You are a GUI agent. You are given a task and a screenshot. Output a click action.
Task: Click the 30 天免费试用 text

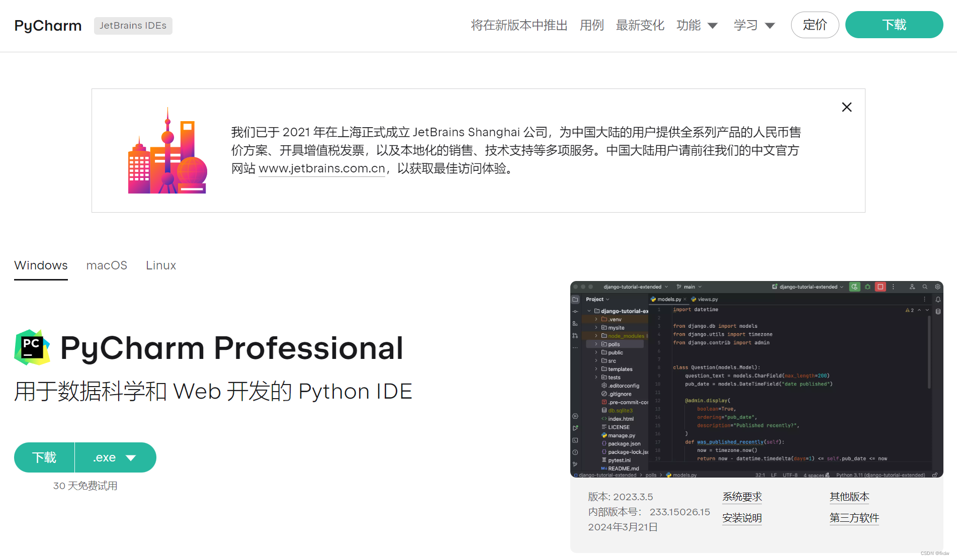coord(85,486)
